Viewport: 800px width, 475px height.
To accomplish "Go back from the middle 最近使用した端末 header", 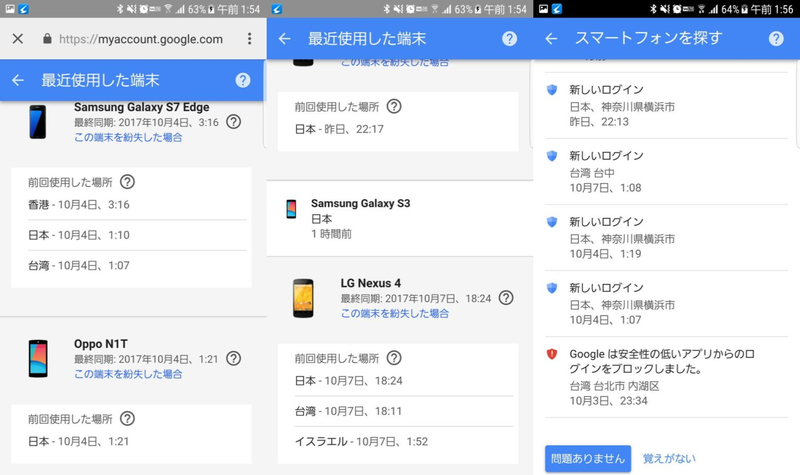I will (x=284, y=39).
